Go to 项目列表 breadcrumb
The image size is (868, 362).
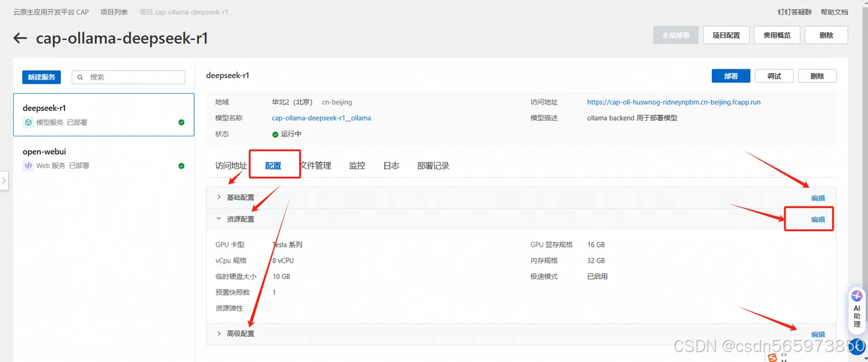click(x=114, y=12)
